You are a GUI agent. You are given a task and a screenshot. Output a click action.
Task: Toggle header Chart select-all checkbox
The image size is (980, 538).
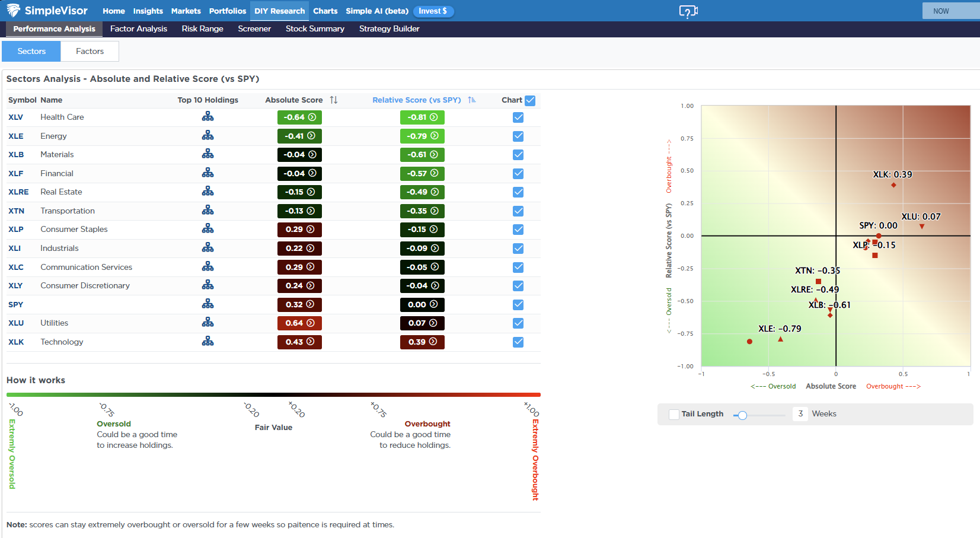(x=530, y=101)
